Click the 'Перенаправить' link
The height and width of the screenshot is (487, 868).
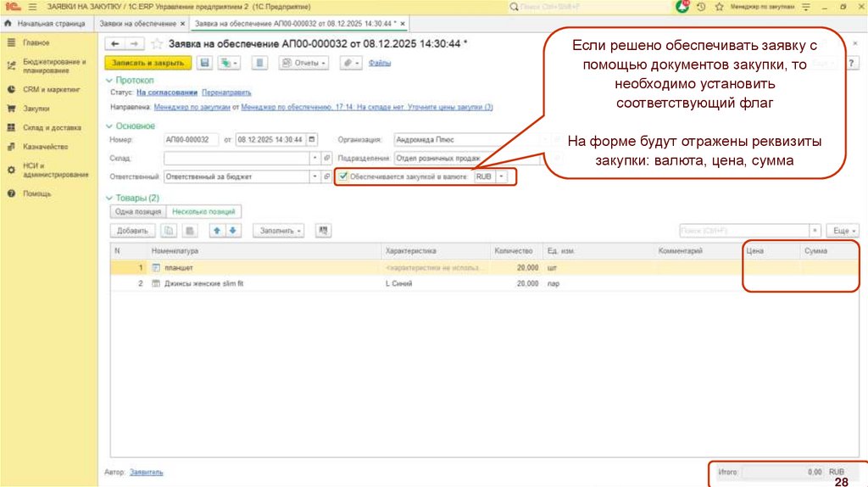[227, 92]
